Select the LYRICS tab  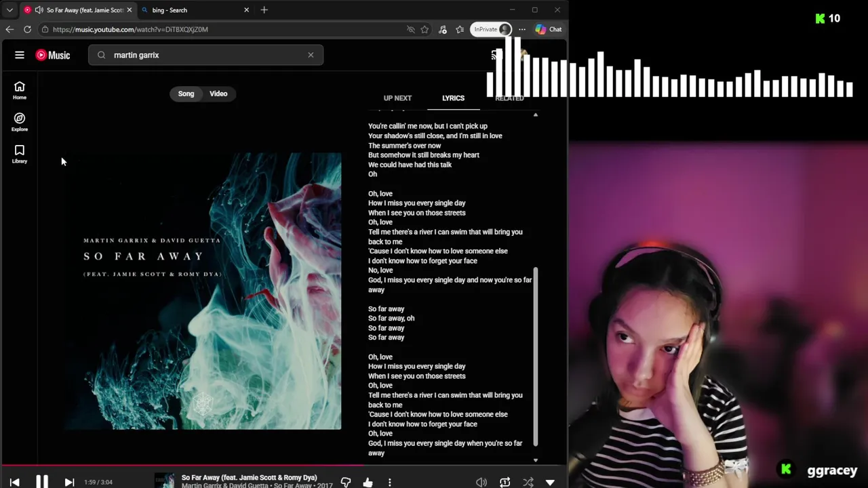coord(453,98)
